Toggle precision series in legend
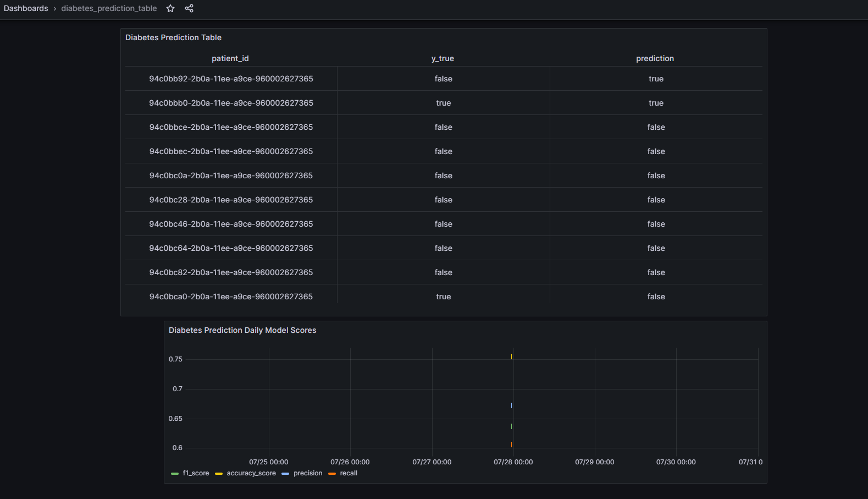 308,473
